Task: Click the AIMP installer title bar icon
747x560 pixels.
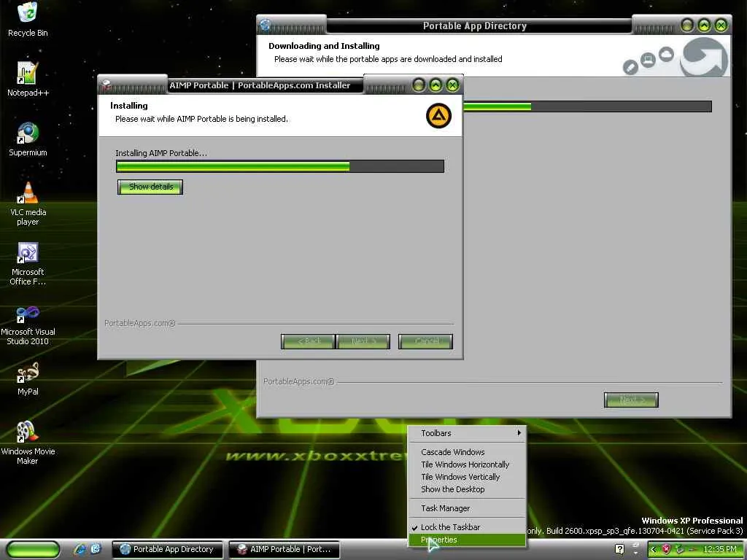Action: coord(107,85)
